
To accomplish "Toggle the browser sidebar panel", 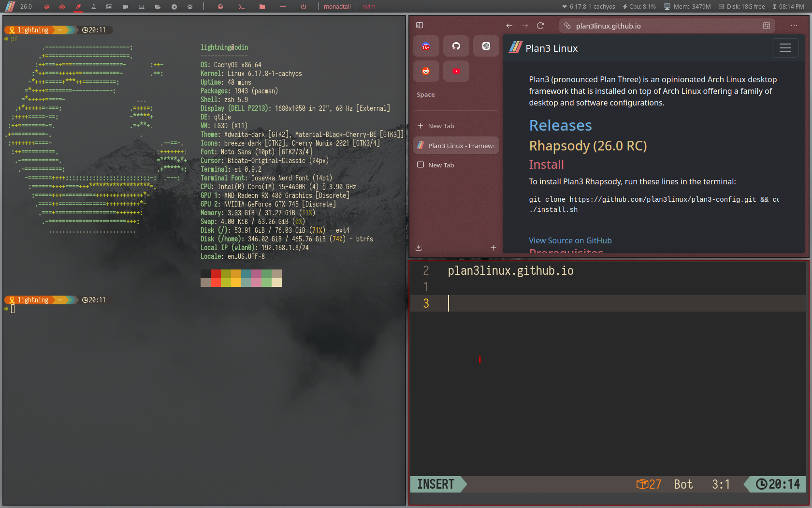I will point(420,25).
